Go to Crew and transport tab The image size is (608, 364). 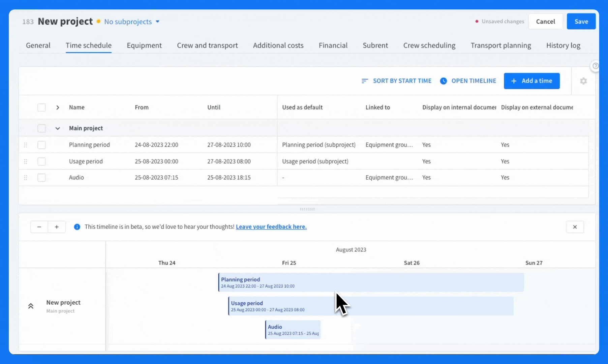[x=207, y=45]
